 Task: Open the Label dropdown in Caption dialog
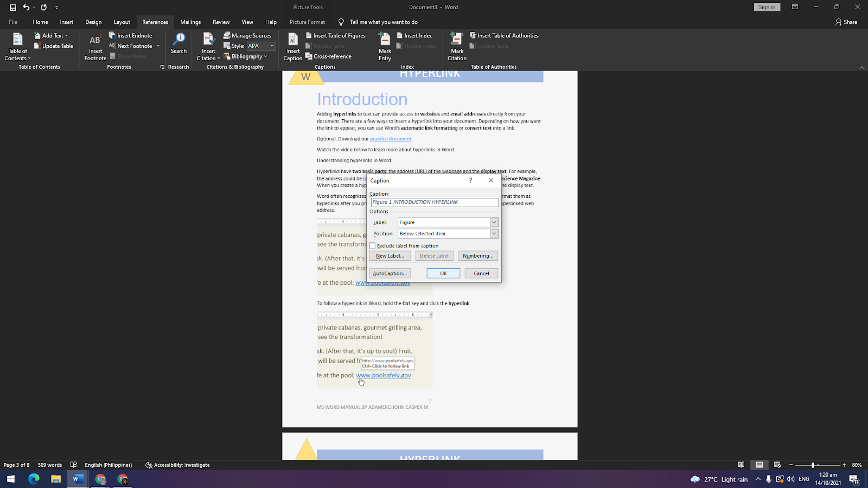click(494, 222)
